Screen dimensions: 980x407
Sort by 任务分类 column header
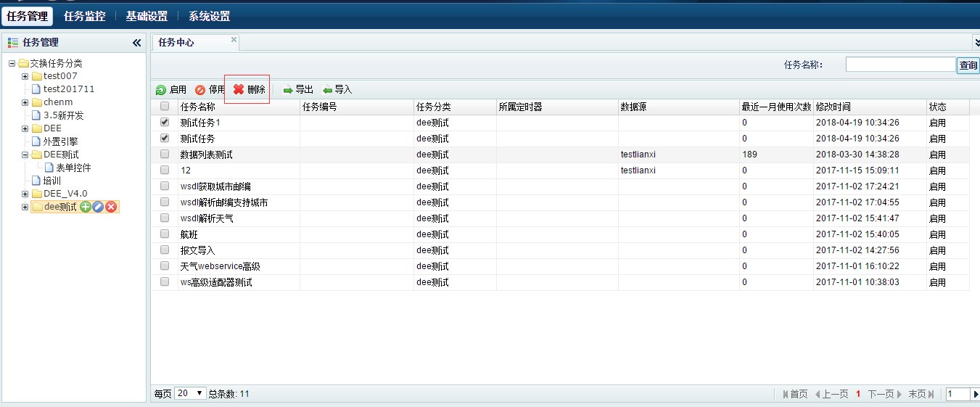coord(455,107)
